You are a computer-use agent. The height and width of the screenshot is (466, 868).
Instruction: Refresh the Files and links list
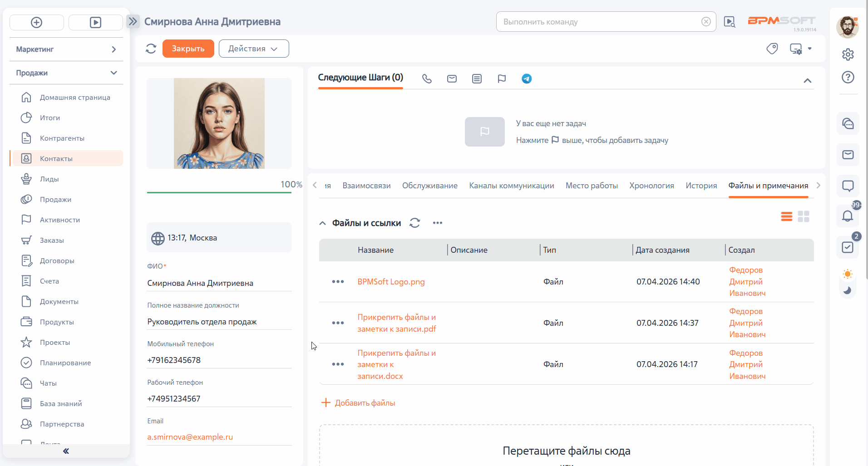click(x=414, y=223)
